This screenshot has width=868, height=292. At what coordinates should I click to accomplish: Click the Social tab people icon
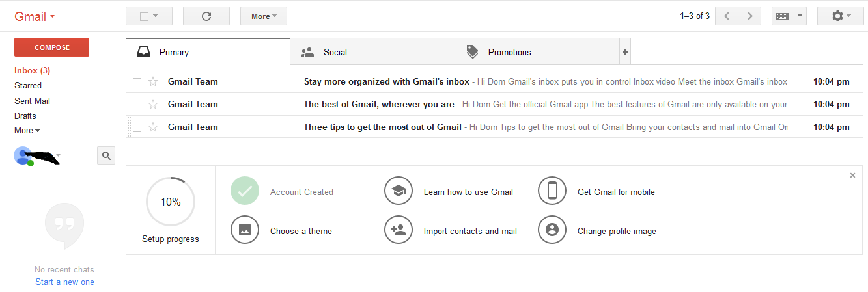[307, 52]
